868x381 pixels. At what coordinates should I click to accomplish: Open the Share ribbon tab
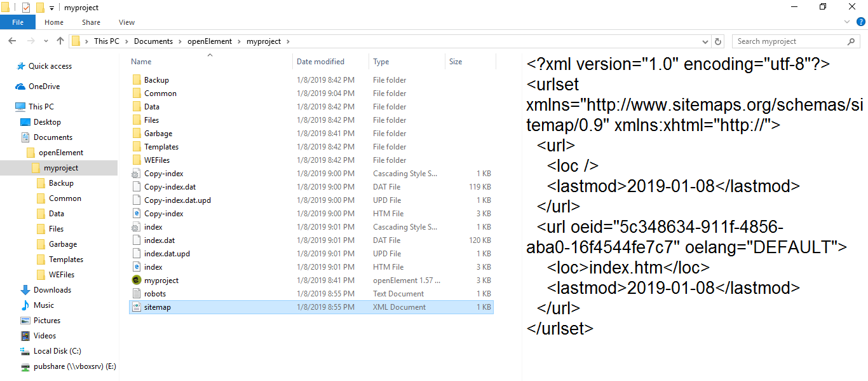tap(91, 22)
